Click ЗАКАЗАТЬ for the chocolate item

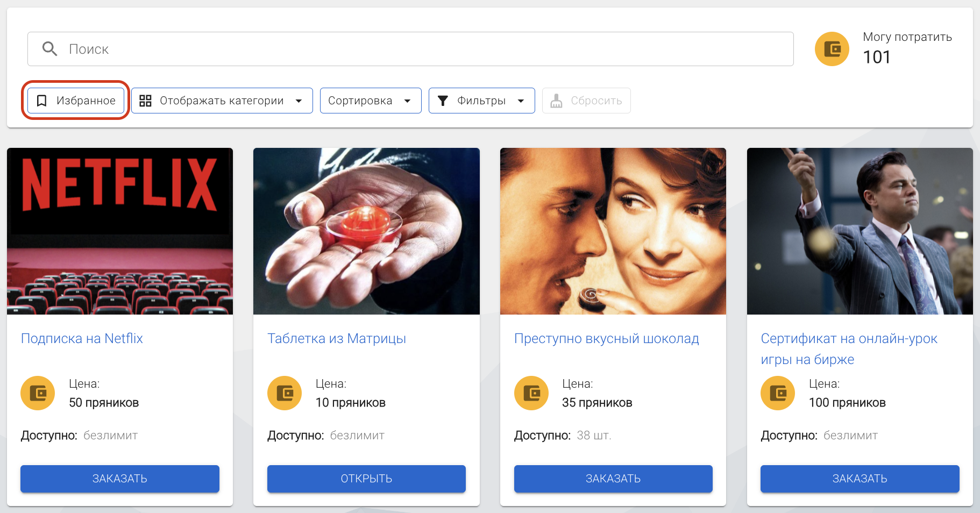613,479
